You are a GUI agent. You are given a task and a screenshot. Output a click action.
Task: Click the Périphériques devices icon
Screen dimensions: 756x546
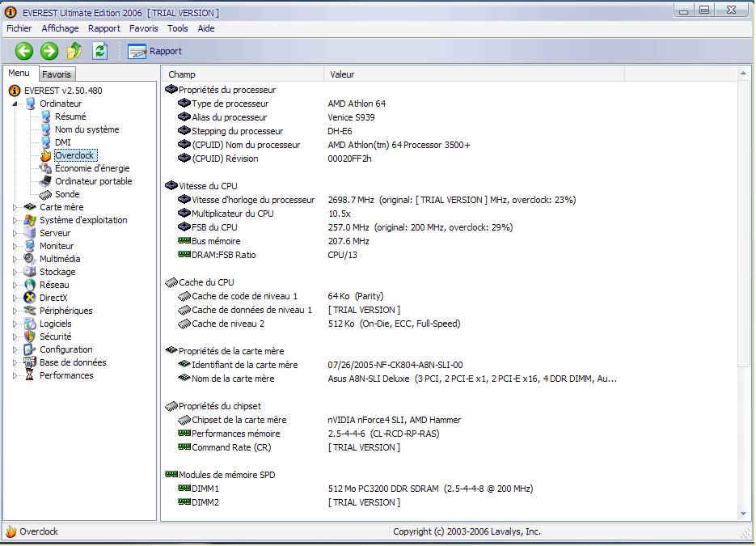click(30, 311)
